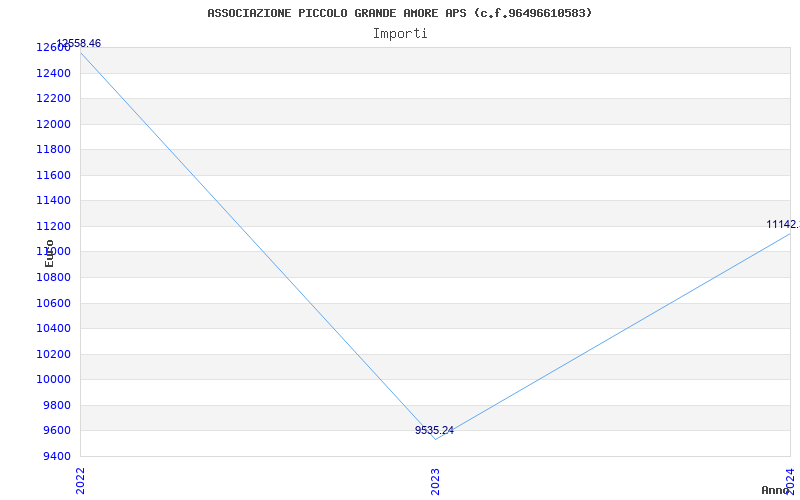Click the 10400 y-axis tick label
Image resolution: width=800 pixels, height=500 pixels.
[x=53, y=329]
